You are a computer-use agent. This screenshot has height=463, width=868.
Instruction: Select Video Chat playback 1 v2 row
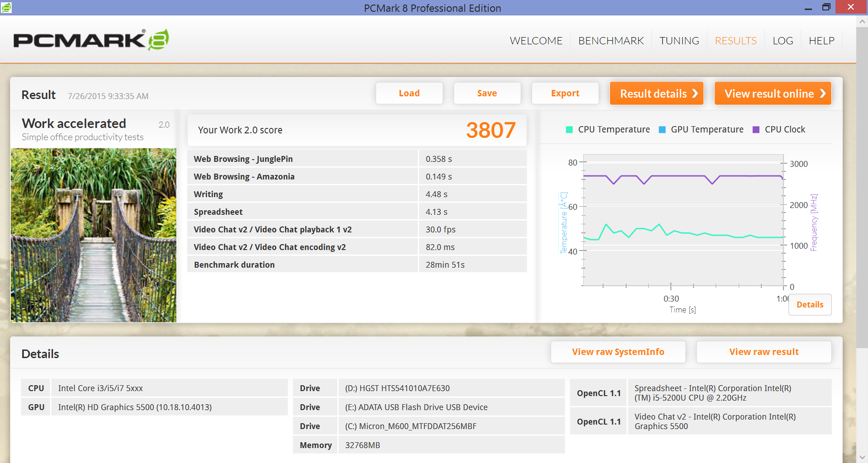click(x=357, y=229)
